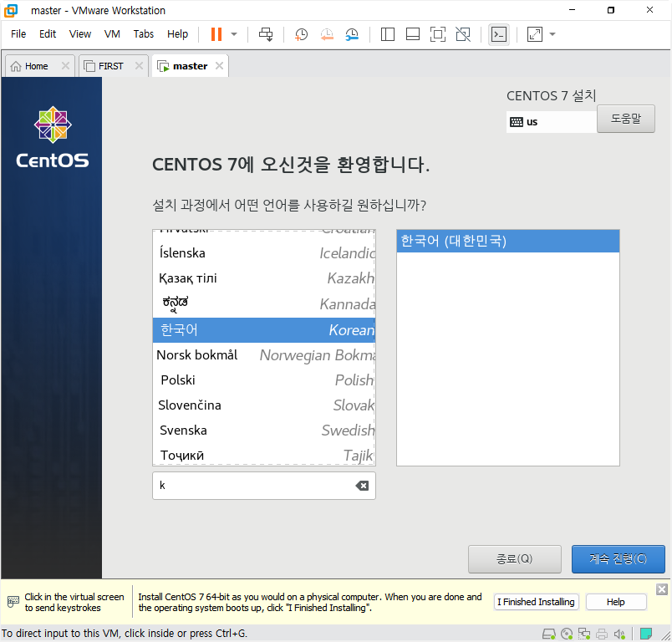672x642 pixels.
Task: Select Slovenčina Slovak language
Action: point(264,405)
